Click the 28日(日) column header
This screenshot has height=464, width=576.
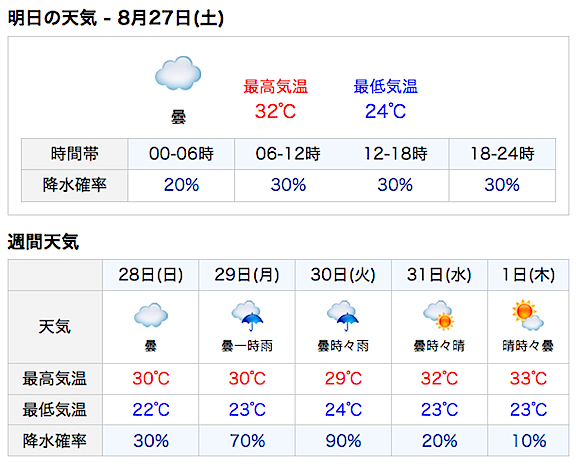click(x=151, y=275)
